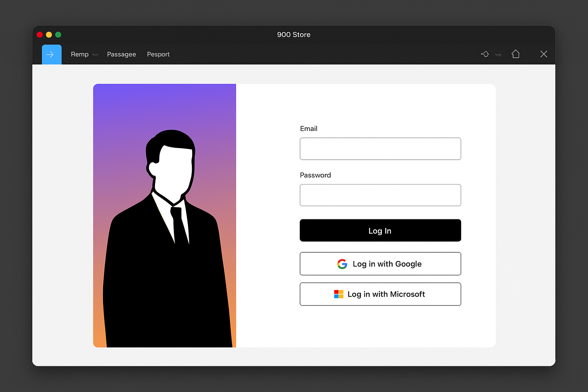Switch to the Passagee tab
588x392 pixels.
[121, 54]
